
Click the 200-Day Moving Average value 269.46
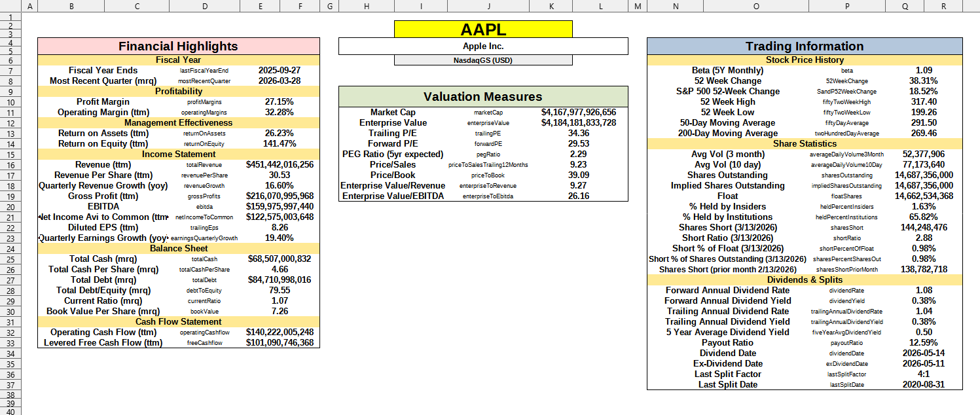click(924, 133)
